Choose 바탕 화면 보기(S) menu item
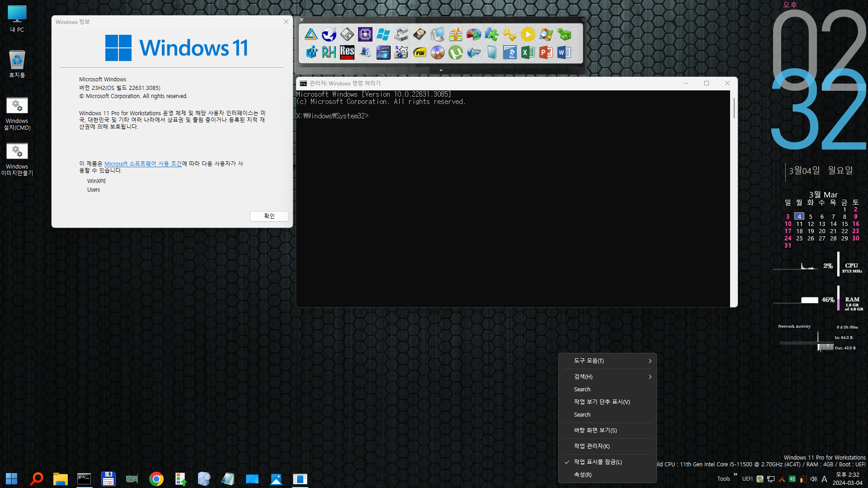This screenshot has width=868, height=488. tap(608, 431)
